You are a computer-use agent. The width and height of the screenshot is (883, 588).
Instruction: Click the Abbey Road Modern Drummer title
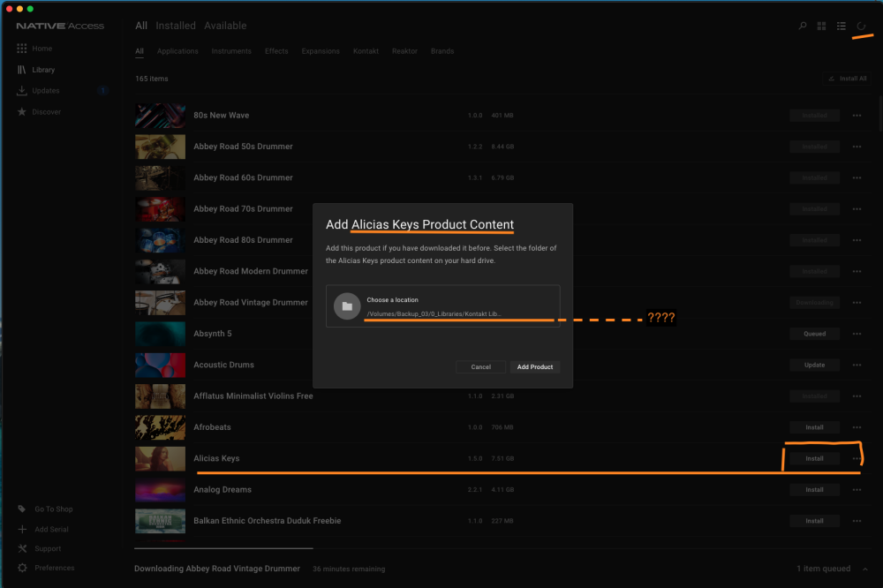[251, 271]
